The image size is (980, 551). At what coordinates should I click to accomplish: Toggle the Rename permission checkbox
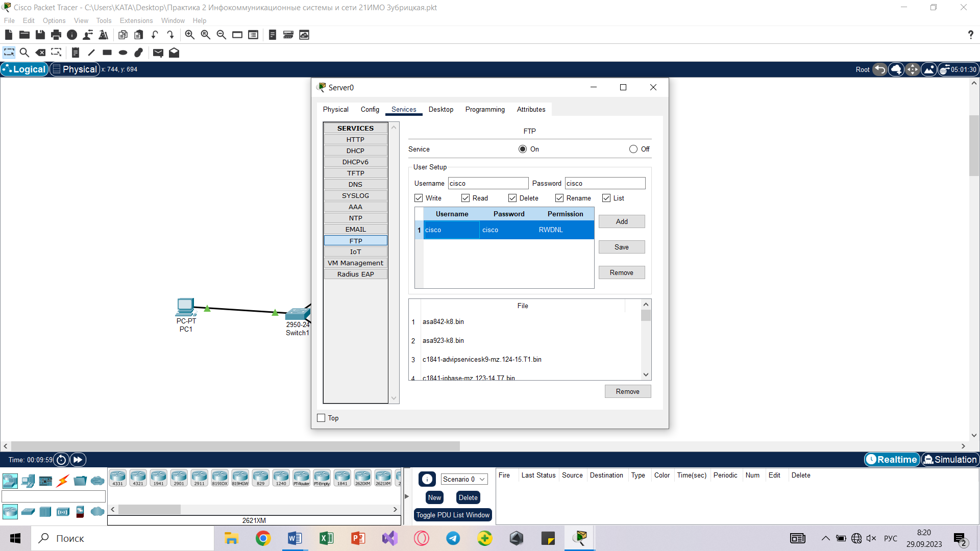tap(559, 198)
